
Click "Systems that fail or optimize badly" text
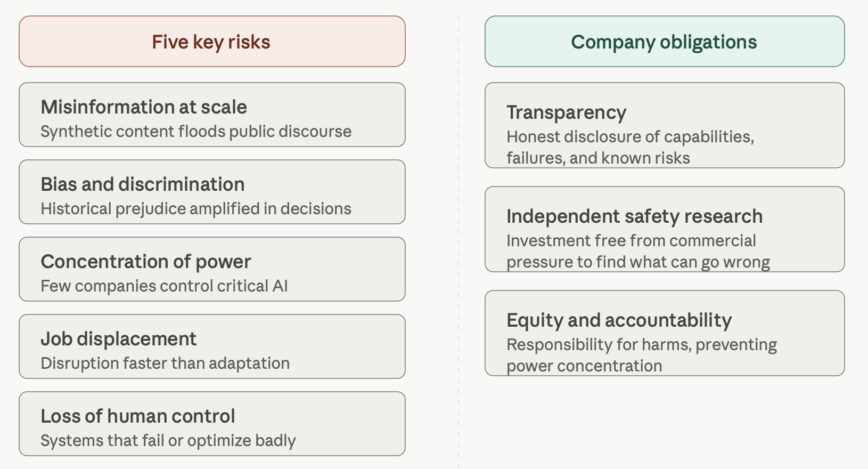(x=168, y=441)
